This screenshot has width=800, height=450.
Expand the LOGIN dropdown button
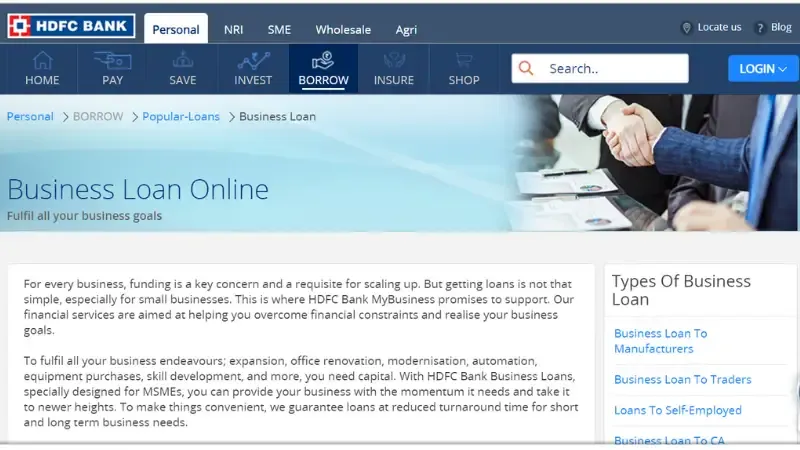pos(763,68)
